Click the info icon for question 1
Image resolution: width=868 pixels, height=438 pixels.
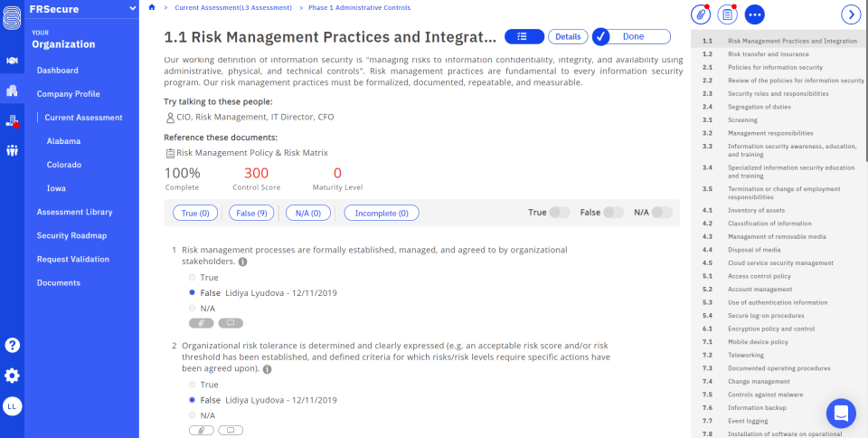tap(243, 262)
